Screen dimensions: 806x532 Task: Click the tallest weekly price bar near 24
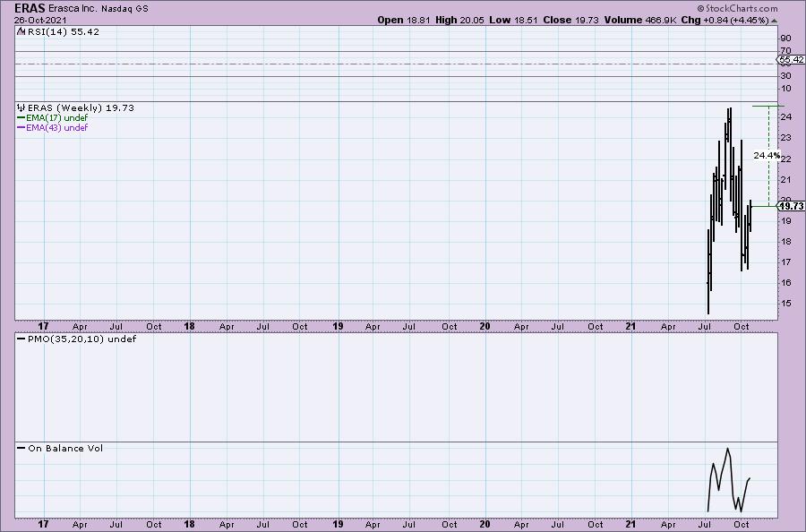(731, 154)
